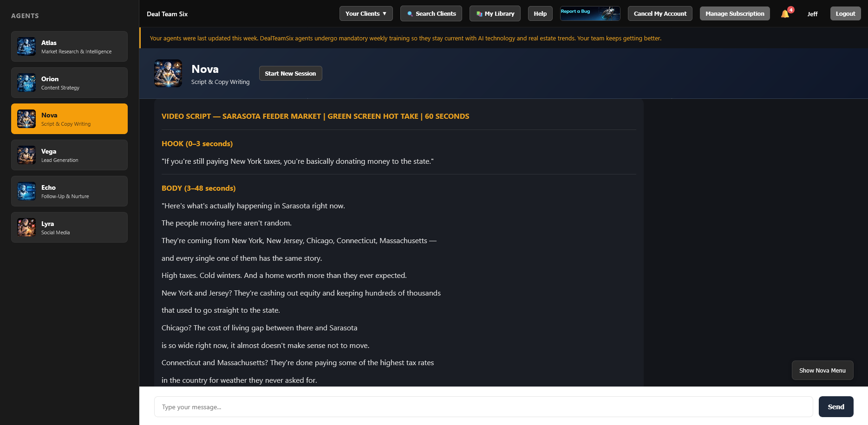This screenshot has height=425, width=868.
Task: Select Orion Content Strategy agent name
Action: click(50, 79)
